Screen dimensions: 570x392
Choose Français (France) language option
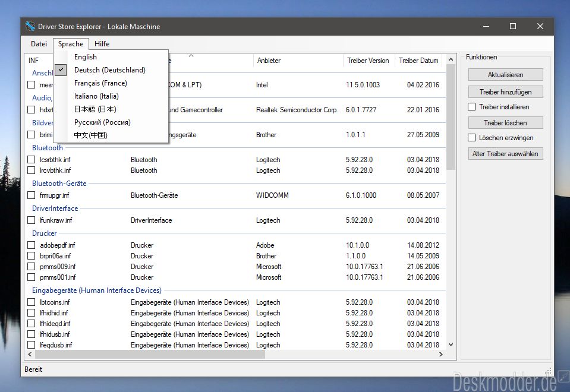tap(100, 83)
